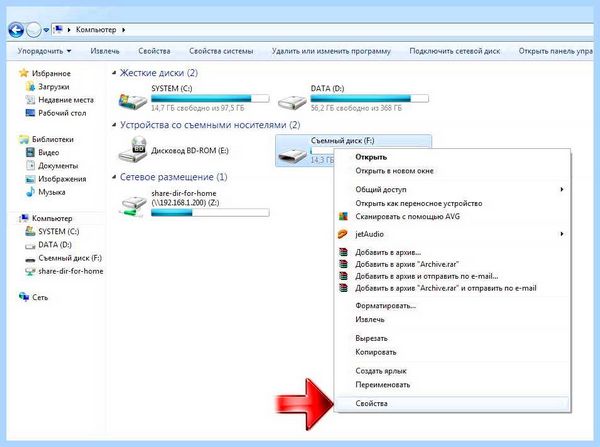Choose Переименовать from context menu
This screenshot has width=600, height=447.
point(452,385)
